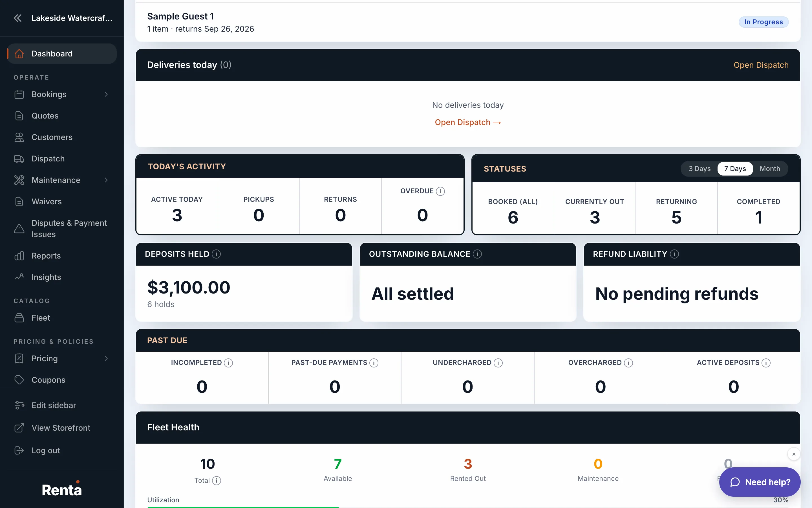Click the Customers people icon
The width and height of the screenshot is (812, 508).
tap(19, 137)
